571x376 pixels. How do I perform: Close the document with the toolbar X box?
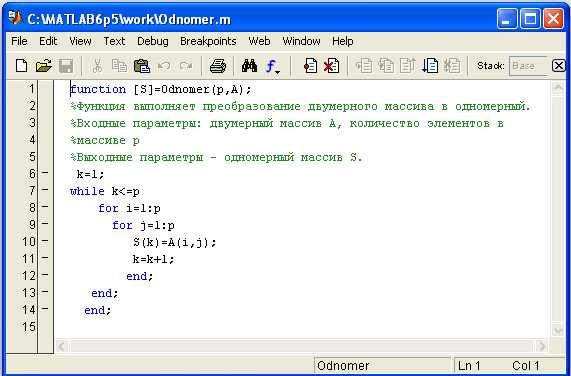[559, 66]
